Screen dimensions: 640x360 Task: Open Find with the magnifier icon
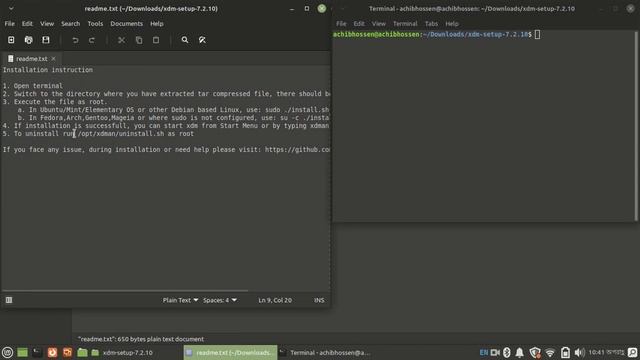[x=185, y=40]
